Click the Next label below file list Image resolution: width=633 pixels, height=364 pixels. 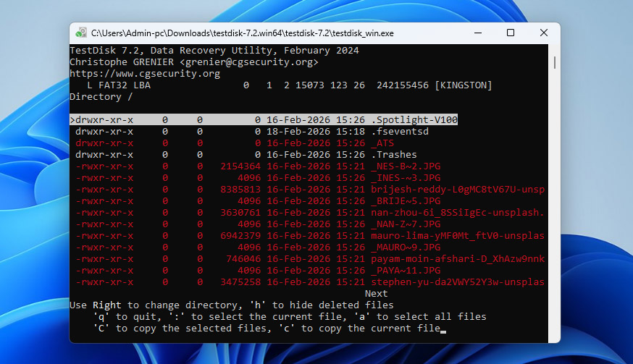(376, 293)
